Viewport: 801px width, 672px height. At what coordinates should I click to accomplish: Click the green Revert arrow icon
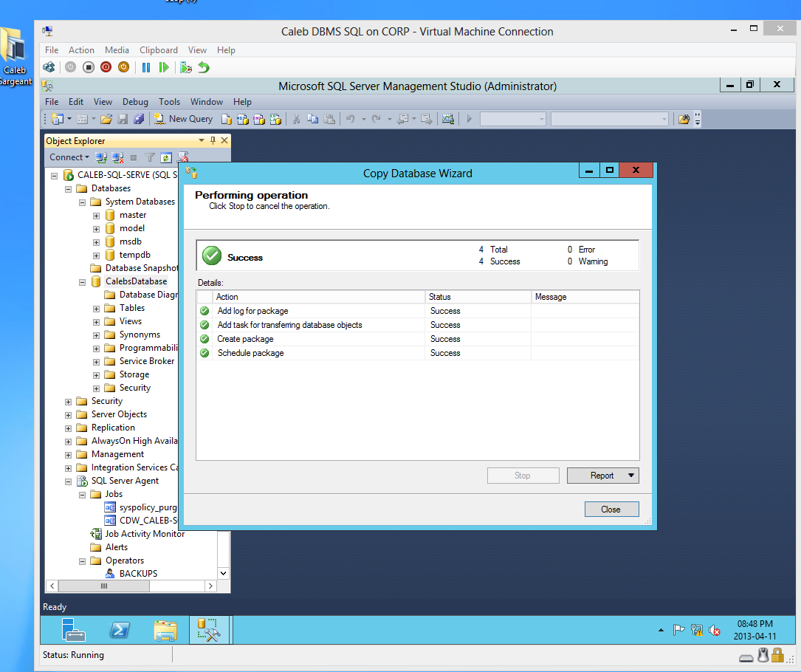tap(204, 67)
